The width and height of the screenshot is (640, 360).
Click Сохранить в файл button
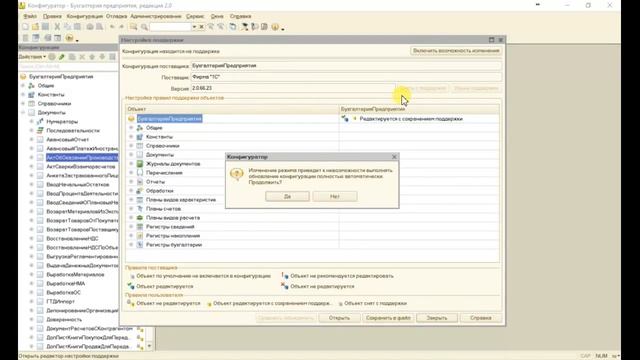coord(388,318)
